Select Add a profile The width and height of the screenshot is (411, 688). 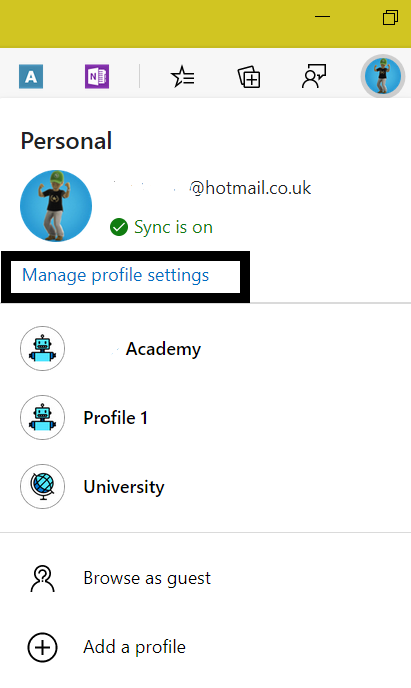(205, 647)
